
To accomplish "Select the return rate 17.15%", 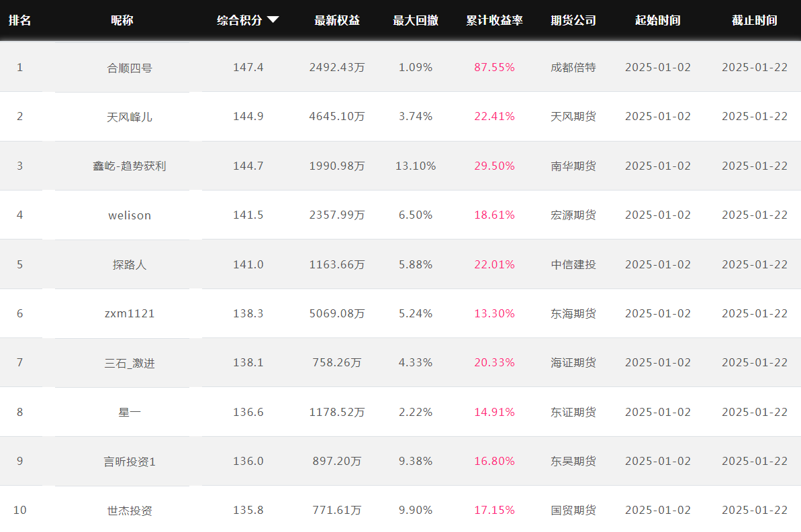I will pos(494,510).
